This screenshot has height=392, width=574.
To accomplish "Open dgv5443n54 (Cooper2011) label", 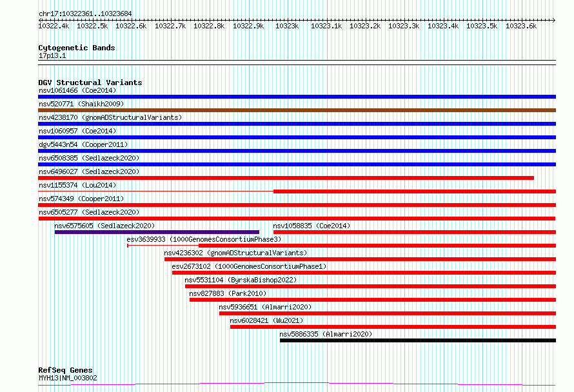I will [83, 144].
